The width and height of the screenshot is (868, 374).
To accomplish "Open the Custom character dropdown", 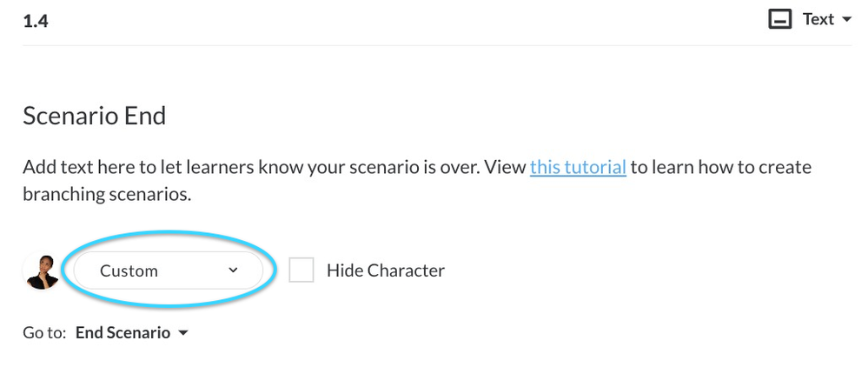I will click(x=168, y=270).
